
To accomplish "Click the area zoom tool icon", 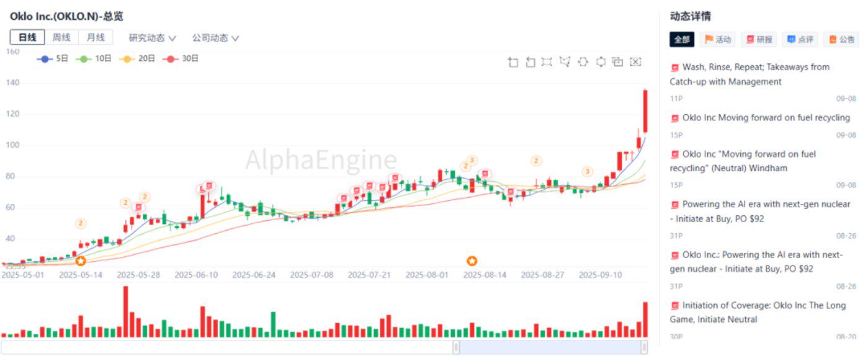I will tap(512, 62).
